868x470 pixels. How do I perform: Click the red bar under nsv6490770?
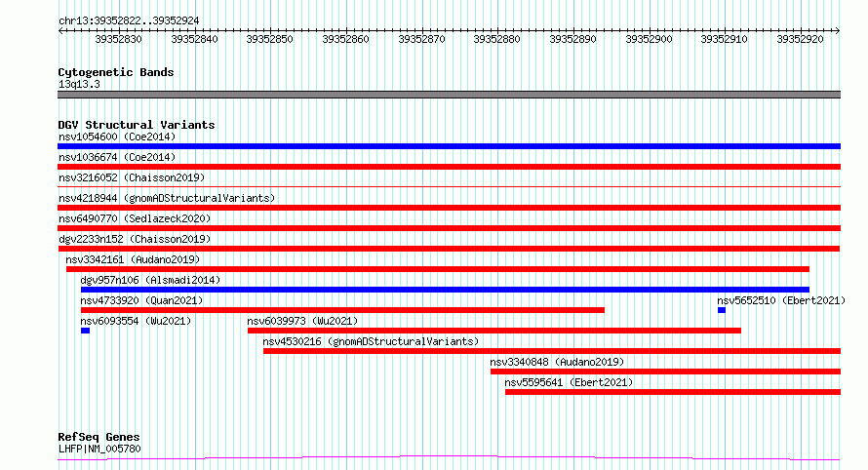(x=449, y=228)
